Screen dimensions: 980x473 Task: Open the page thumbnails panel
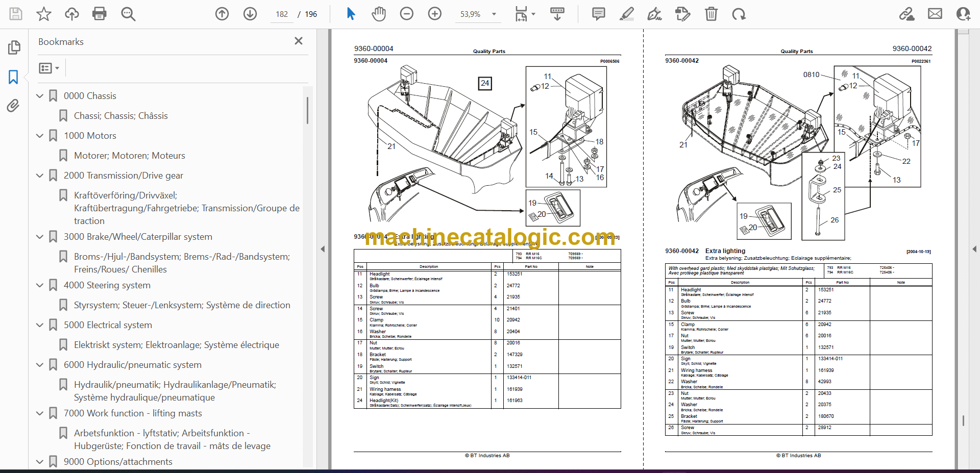[14, 47]
